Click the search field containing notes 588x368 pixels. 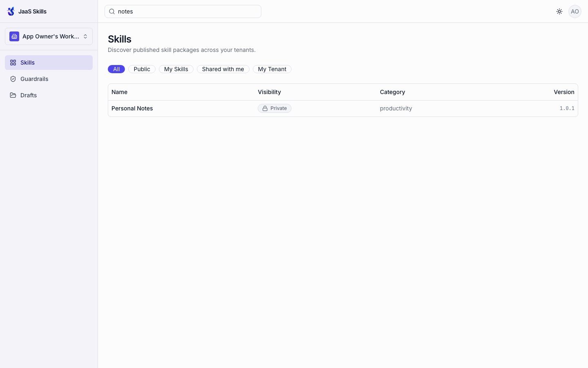click(x=183, y=11)
